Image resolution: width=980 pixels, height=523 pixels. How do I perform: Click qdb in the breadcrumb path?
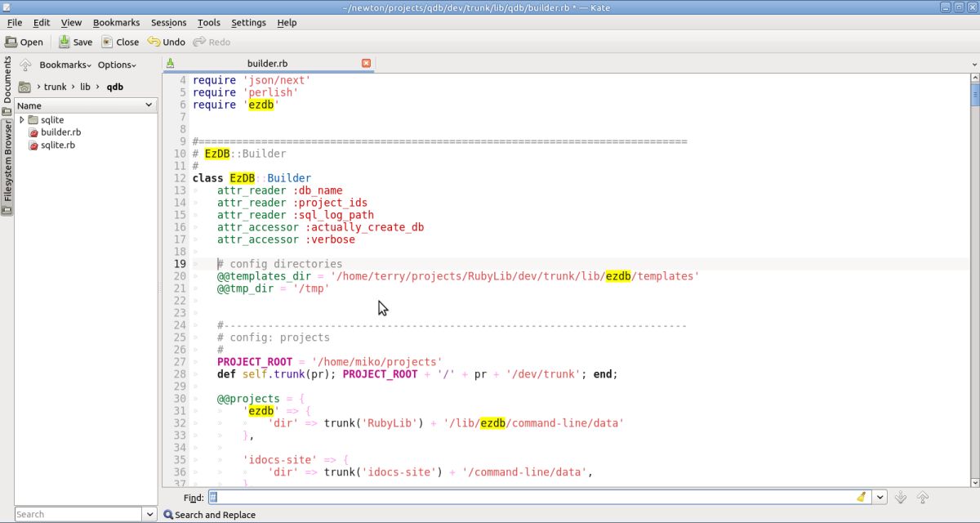pyautogui.click(x=114, y=87)
